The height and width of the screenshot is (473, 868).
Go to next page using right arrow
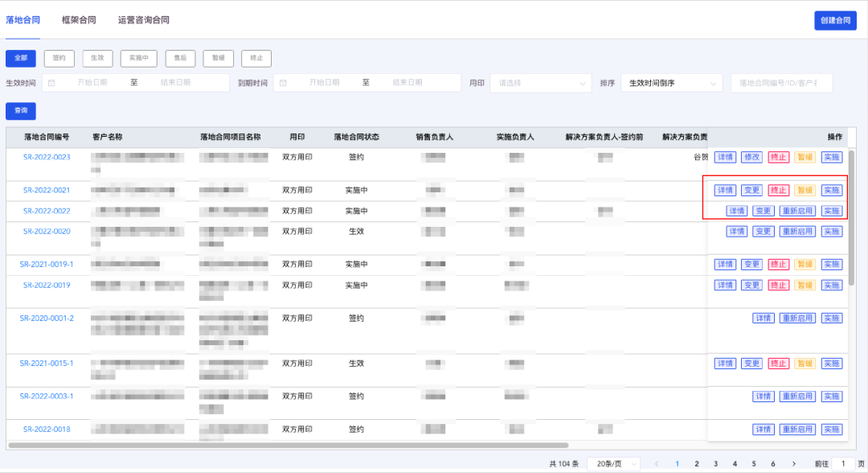tap(794, 463)
